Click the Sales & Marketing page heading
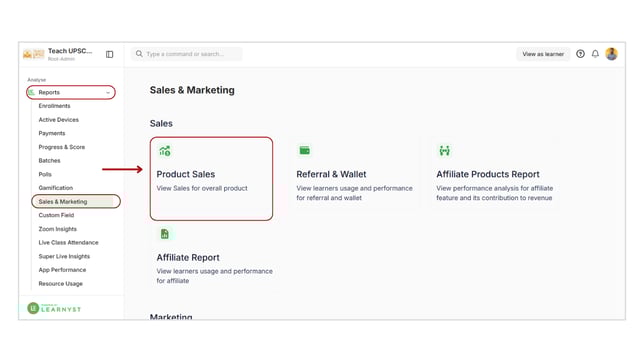The height and width of the screenshot is (362, 644). click(x=192, y=90)
